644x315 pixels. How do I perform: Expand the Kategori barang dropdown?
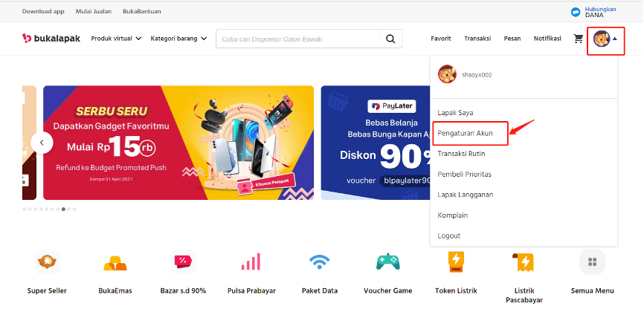pos(178,39)
